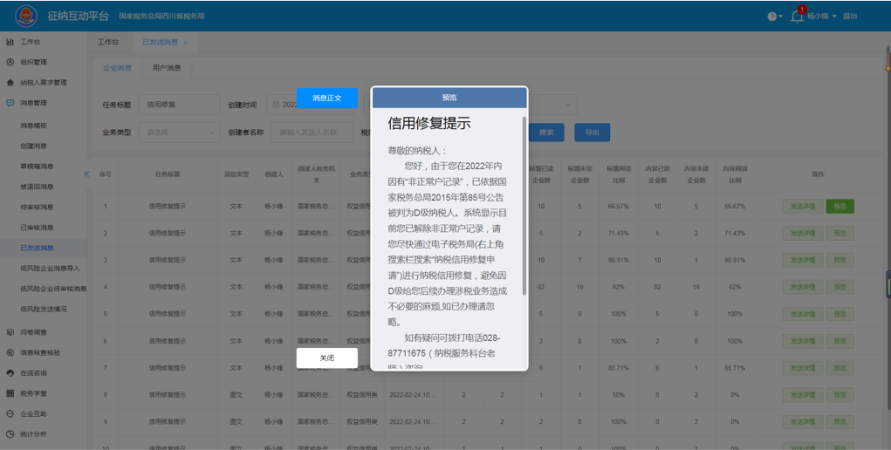The width and height of the screenshot is (891, 450).
Task: Click 预览 button in row 9
Action: click(x=840, y=422)
